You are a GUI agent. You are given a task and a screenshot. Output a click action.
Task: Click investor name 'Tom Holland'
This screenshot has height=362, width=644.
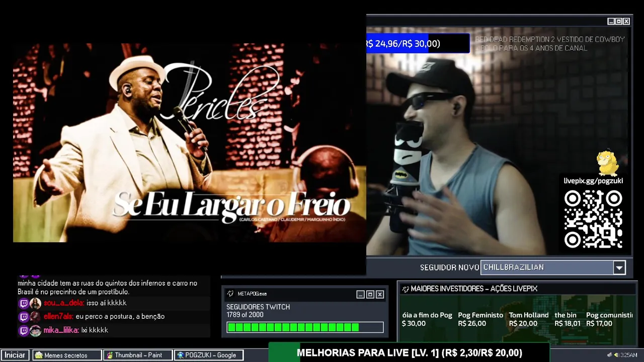pyautogui.click(x=529, y=315)
